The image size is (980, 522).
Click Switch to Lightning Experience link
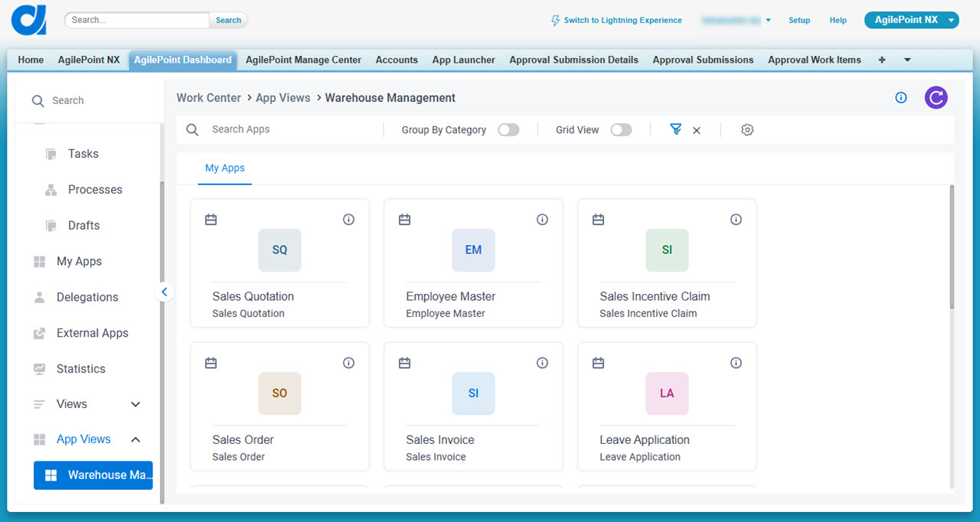(616, 21)
